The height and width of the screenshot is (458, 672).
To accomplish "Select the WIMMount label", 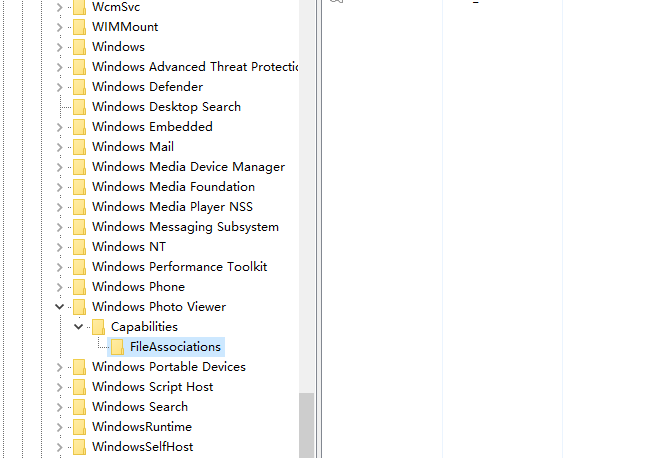I will pos(125,27).
